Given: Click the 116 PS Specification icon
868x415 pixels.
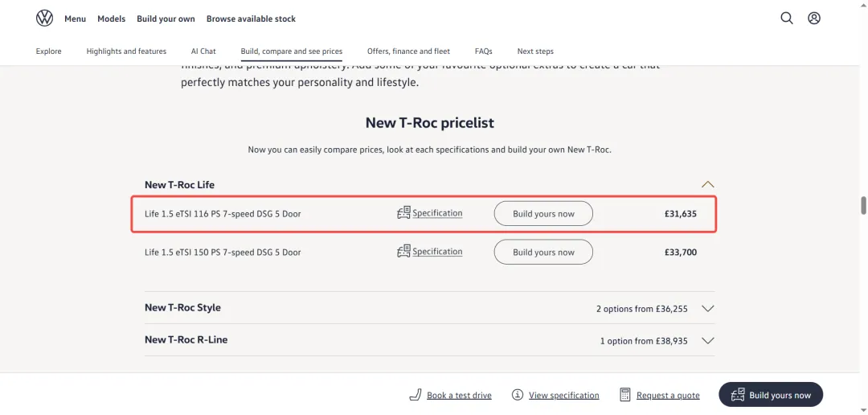Looking at the screenshot, I should tap(403, 213).
